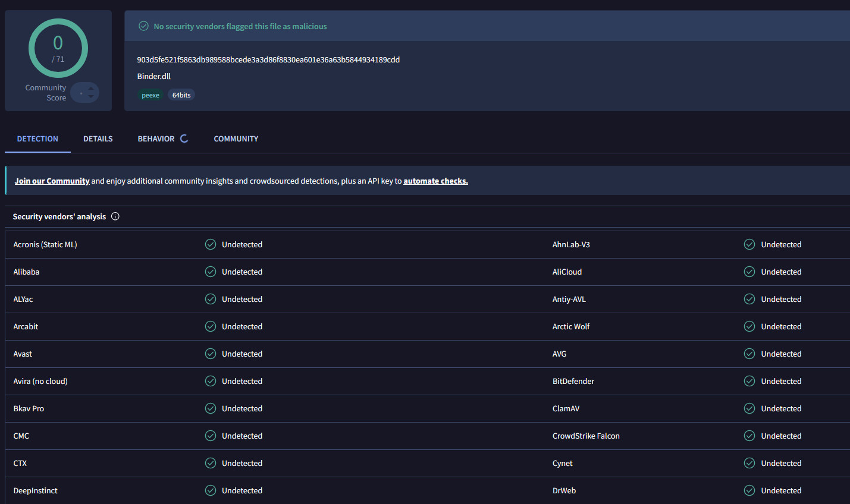Image resolution: width=850 pixels, height=504 pixels.
Task: Select the file hash 903d5fe521f5863d… text
Action: (x=268, y=59)
